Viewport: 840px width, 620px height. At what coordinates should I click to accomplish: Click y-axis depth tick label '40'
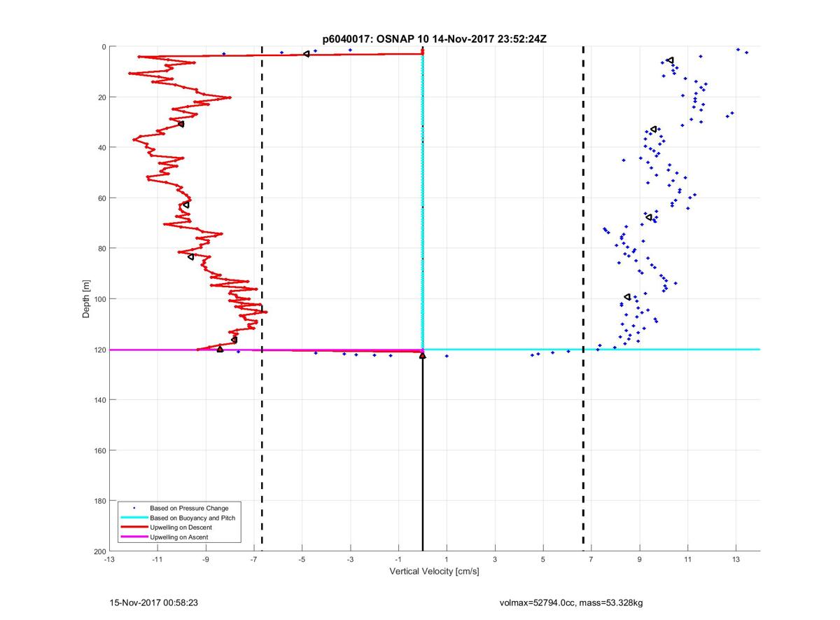101,148
